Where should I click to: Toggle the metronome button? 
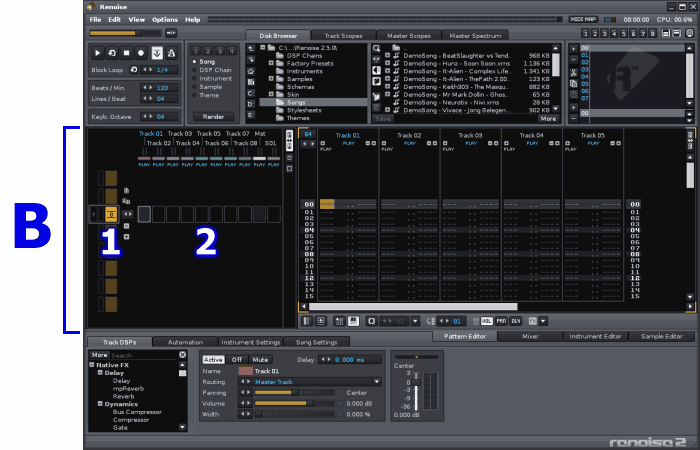(171, 53)
